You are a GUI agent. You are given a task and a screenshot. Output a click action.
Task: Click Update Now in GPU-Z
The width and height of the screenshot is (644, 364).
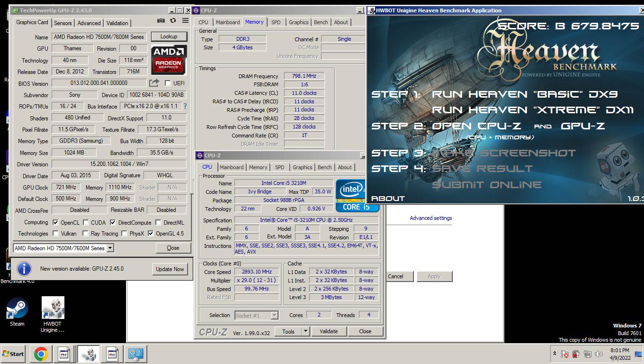(x=170, y=269)
